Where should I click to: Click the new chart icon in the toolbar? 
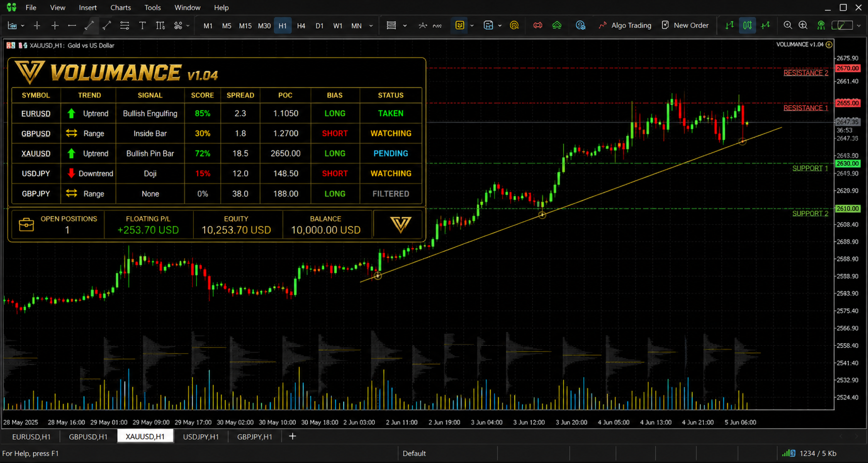pyautogui.click(x=12, y=25)
